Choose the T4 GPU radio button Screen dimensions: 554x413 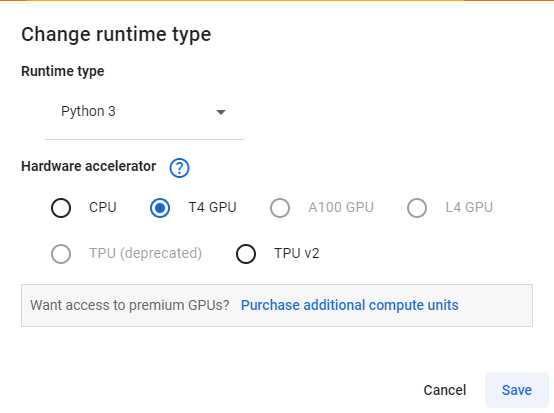click(x=160, y=208)
